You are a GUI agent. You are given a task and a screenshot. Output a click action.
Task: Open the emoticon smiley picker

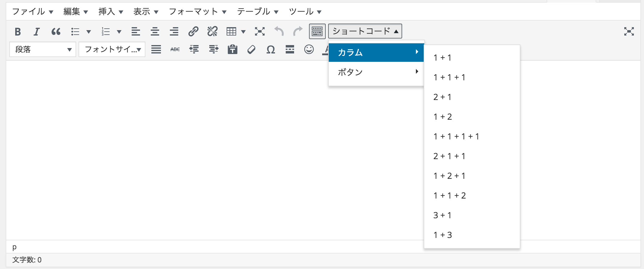(x=309, y=49)
